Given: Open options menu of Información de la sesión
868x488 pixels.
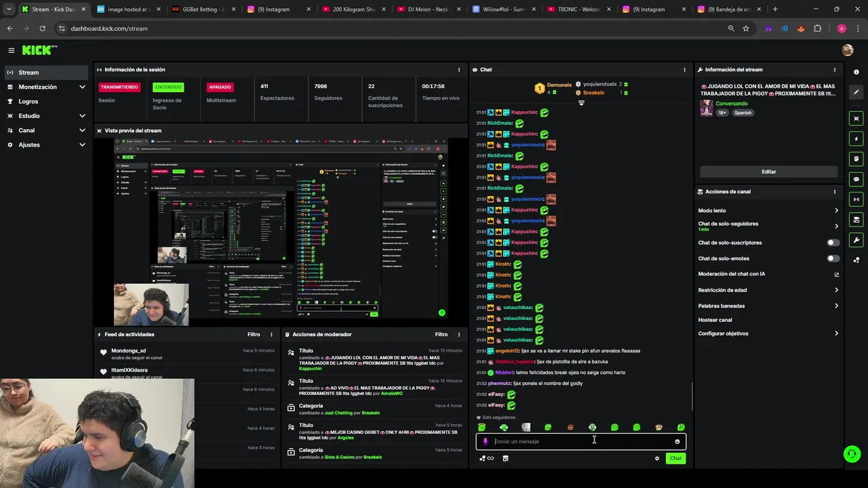Looking at the screenshot, I should tap(459, 70).
